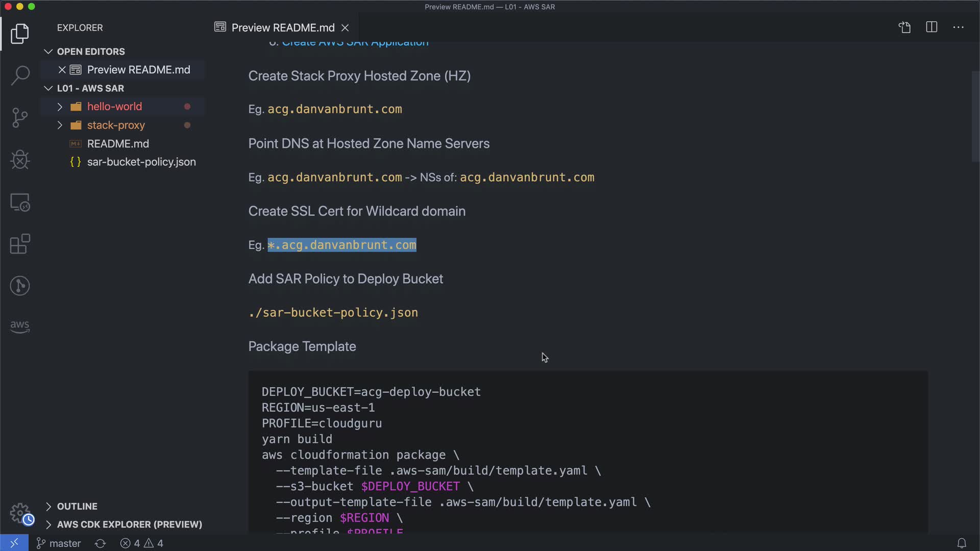Open the errors and warnings count
980x551 pixels.
[142, 543]
